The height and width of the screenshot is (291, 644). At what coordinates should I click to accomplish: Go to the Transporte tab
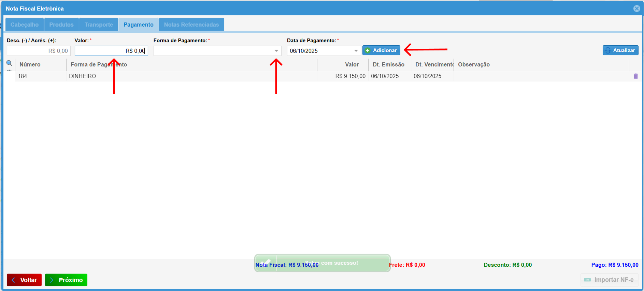click(x=99, y=25)
